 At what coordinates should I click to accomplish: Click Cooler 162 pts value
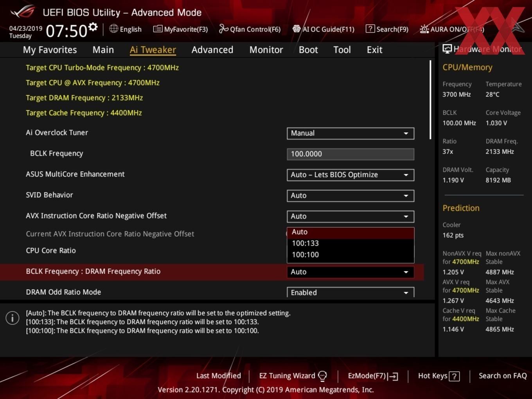coord(453,235)
